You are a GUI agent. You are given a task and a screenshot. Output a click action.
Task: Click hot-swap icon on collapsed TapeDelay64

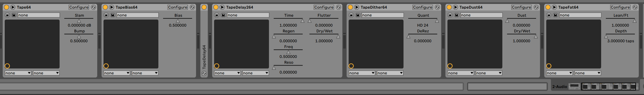(204, 74)
